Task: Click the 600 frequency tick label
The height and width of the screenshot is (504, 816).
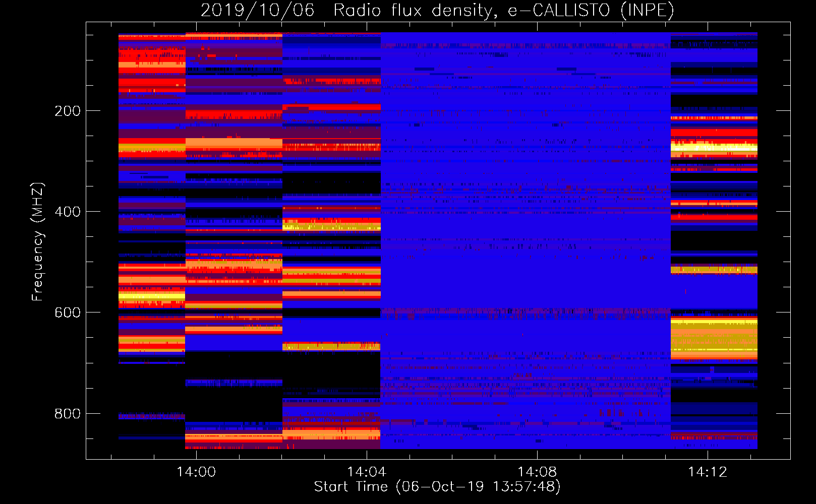Action: [68, 312]
